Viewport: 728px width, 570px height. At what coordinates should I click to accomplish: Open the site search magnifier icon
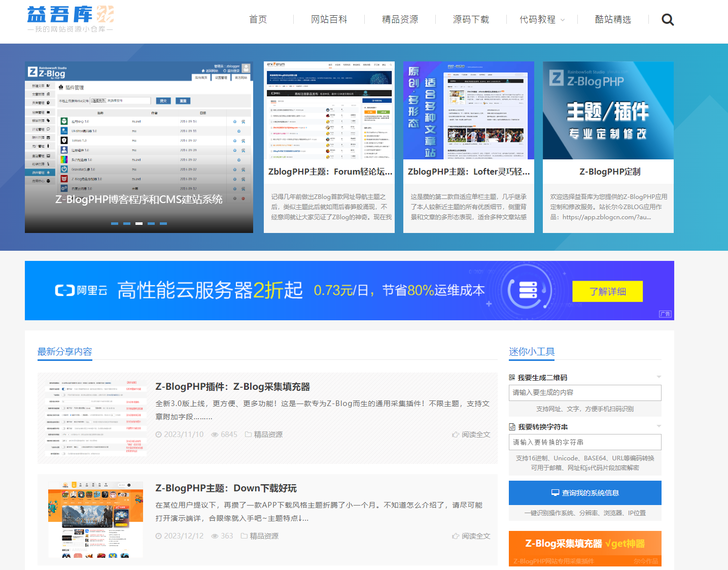[668, 20]
